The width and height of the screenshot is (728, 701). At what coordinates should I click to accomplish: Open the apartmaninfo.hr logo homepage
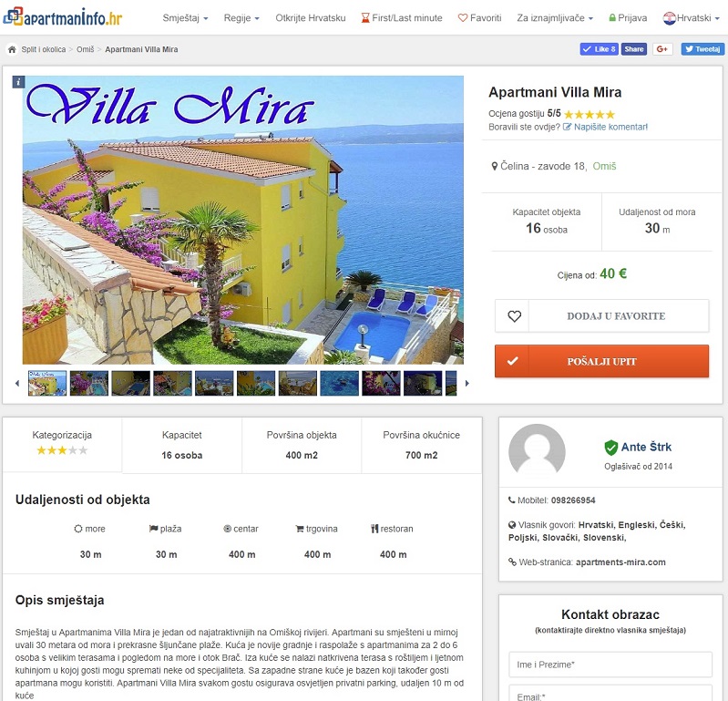[62, 17]
